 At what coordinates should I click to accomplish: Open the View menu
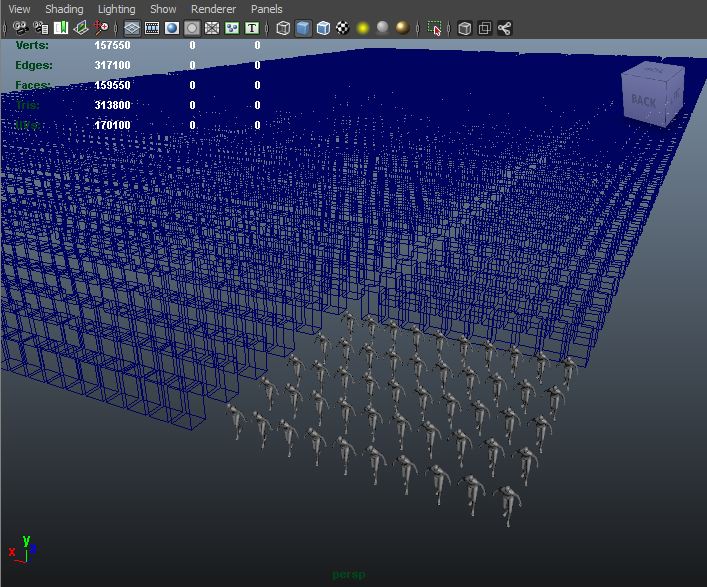[x=19, y=9]
